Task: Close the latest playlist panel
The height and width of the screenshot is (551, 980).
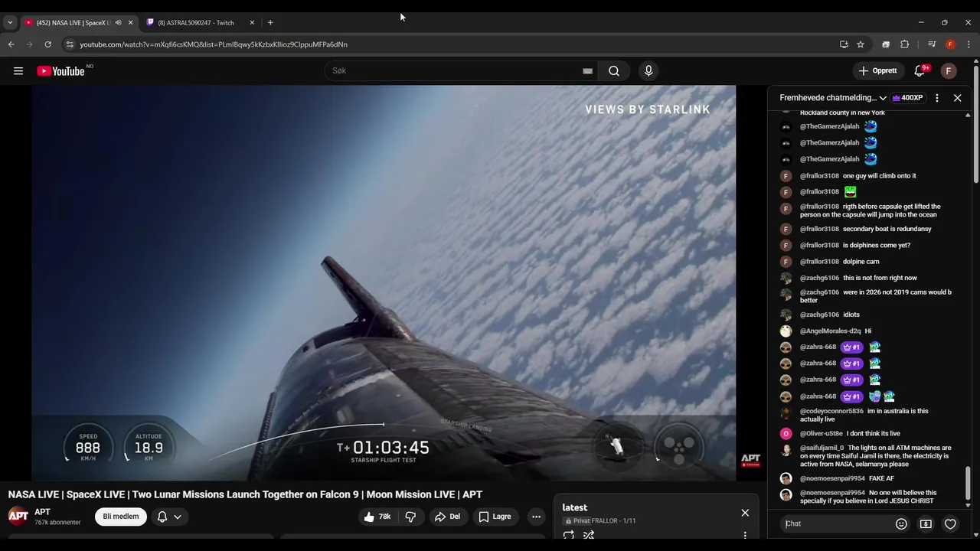Action: (x=745, y=513)
